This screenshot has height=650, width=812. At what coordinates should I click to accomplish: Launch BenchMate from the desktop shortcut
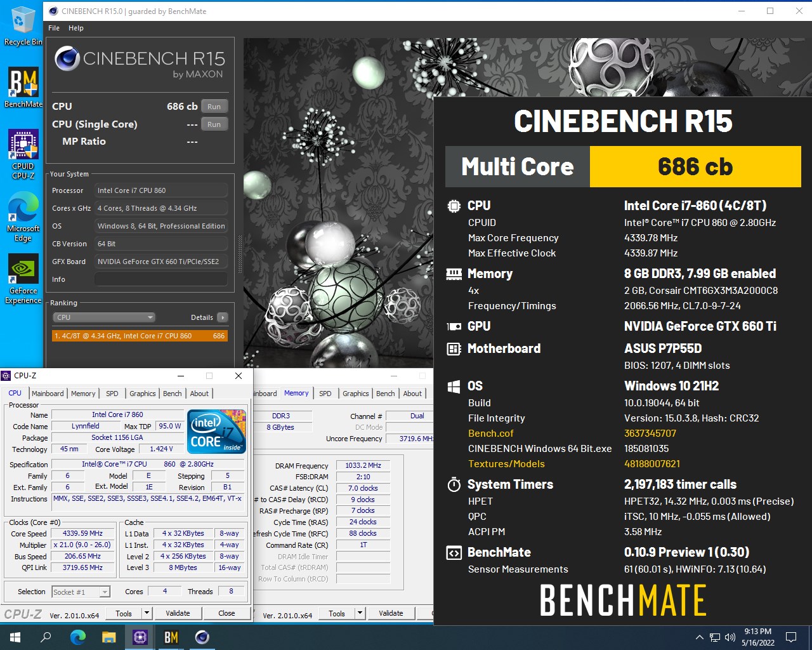coord(23,87)
